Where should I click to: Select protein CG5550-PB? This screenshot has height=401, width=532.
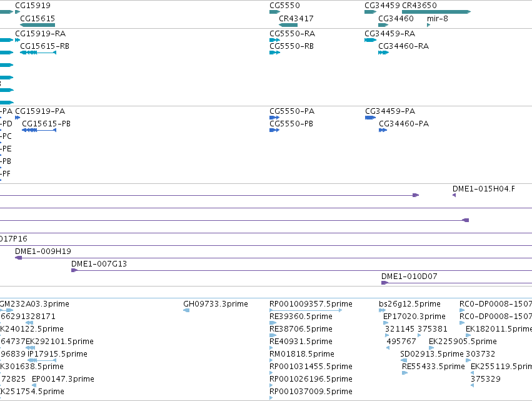point(291,124)
